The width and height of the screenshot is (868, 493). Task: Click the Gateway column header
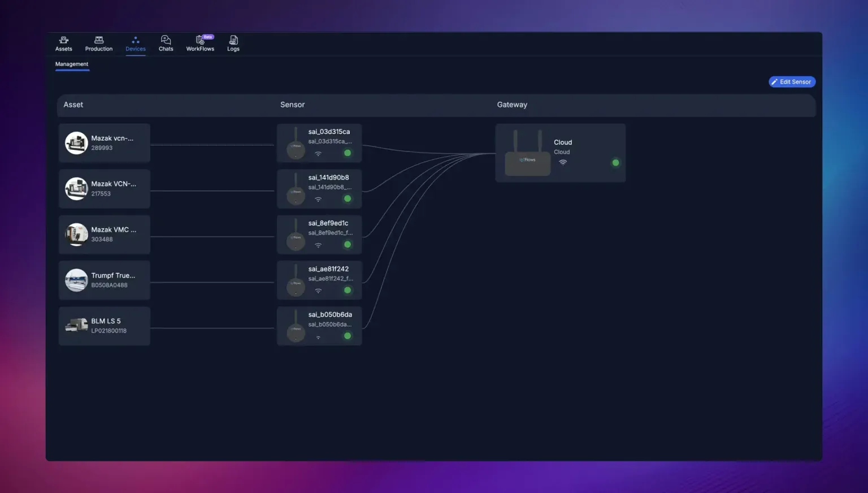click(512, 105)
